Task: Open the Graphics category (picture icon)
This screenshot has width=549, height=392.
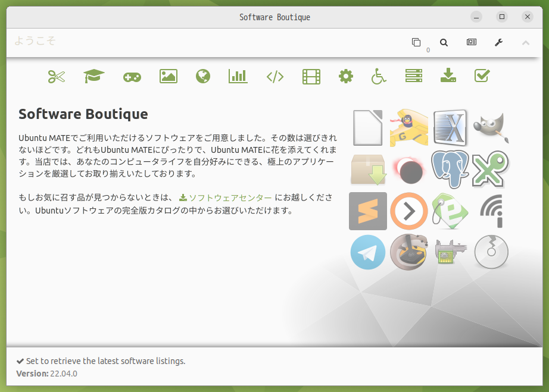Action: click(169, 76)
